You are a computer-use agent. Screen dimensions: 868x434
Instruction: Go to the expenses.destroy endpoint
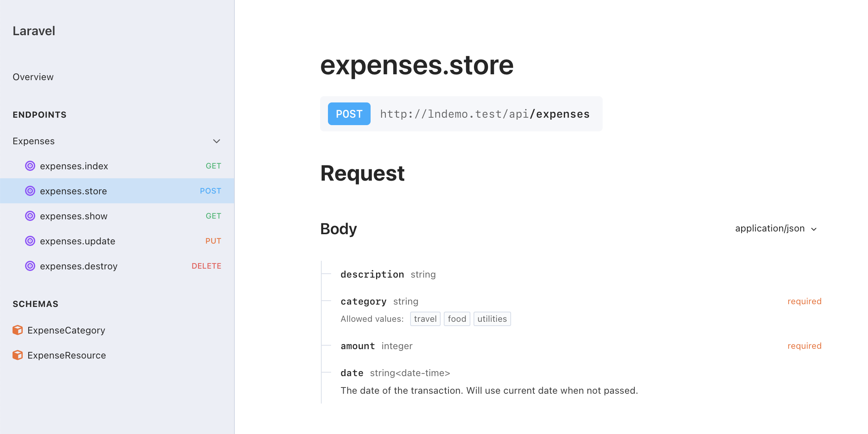(x=79, y=266)
